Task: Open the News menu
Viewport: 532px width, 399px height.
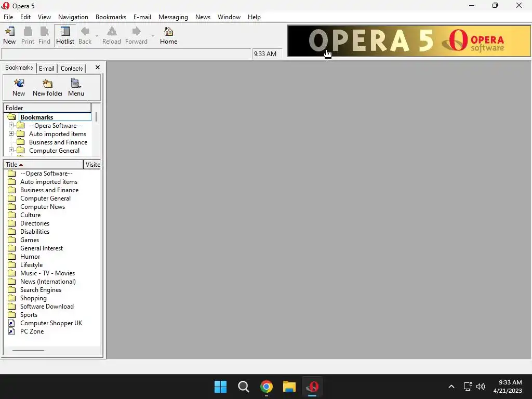Action: [203, 17]
